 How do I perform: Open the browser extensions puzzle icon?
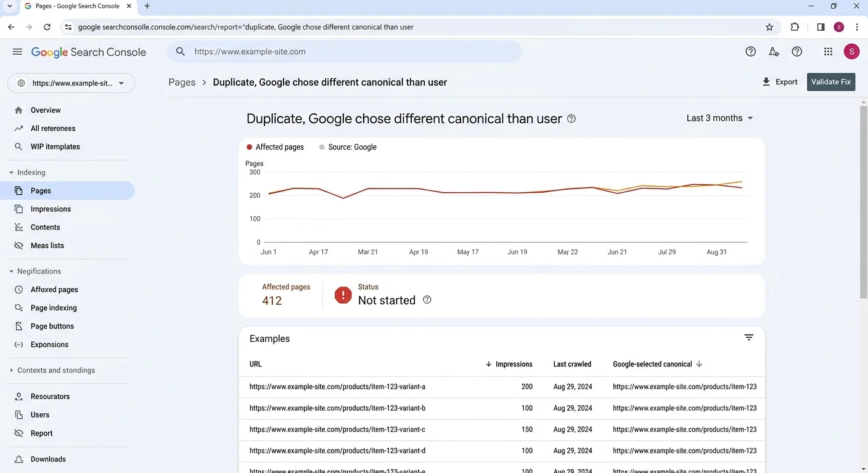[795, 27]
